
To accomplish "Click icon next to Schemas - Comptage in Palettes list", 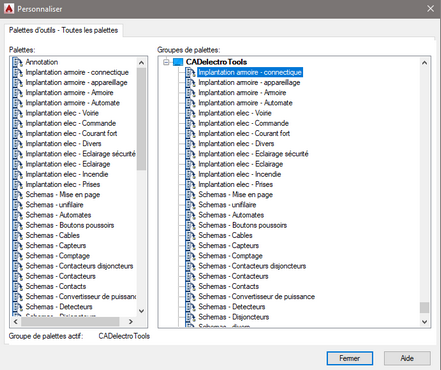I will pos(17,256).
